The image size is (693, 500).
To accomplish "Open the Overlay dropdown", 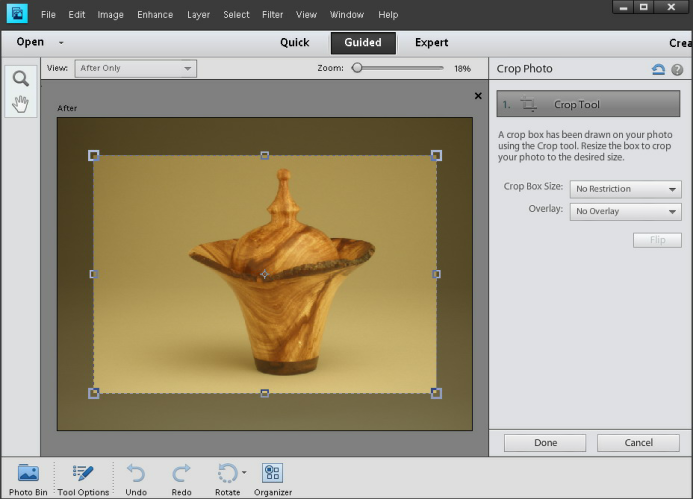I will (625, 212).
